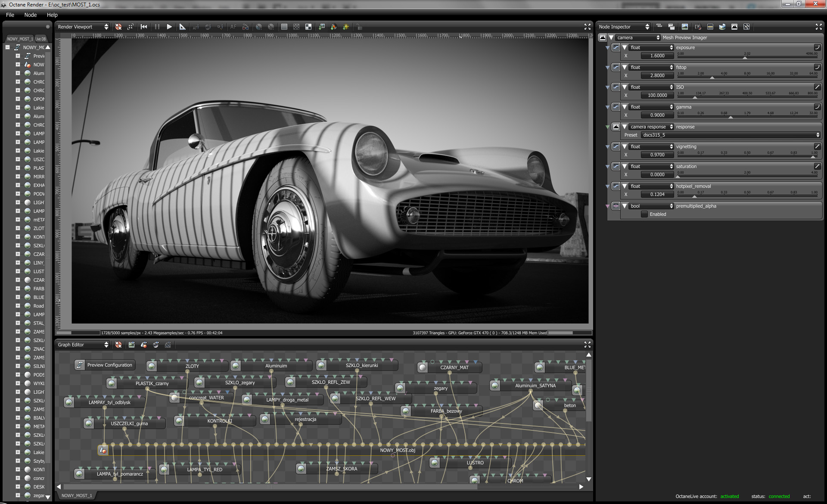Collapse the exposure parameter triangle
Viewport: 827px width, 504px height.
click(625, 47)
